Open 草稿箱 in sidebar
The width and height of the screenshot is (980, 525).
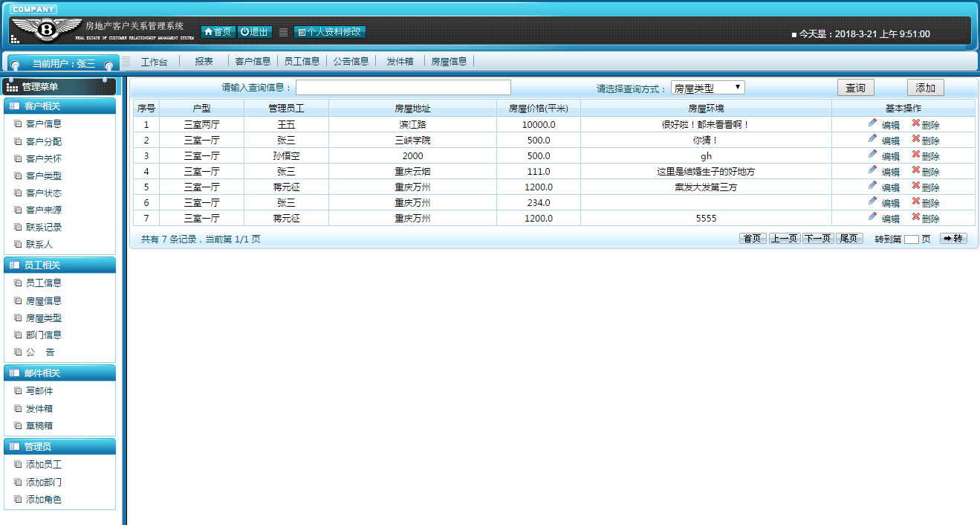(39, 425)
